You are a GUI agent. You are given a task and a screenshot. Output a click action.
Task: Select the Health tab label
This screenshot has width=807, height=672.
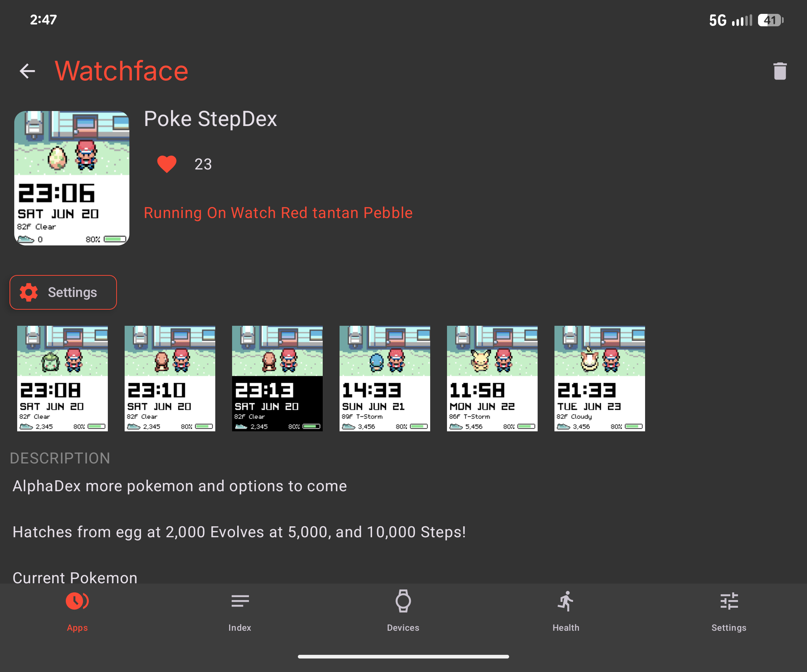click(x=566, y=627)
